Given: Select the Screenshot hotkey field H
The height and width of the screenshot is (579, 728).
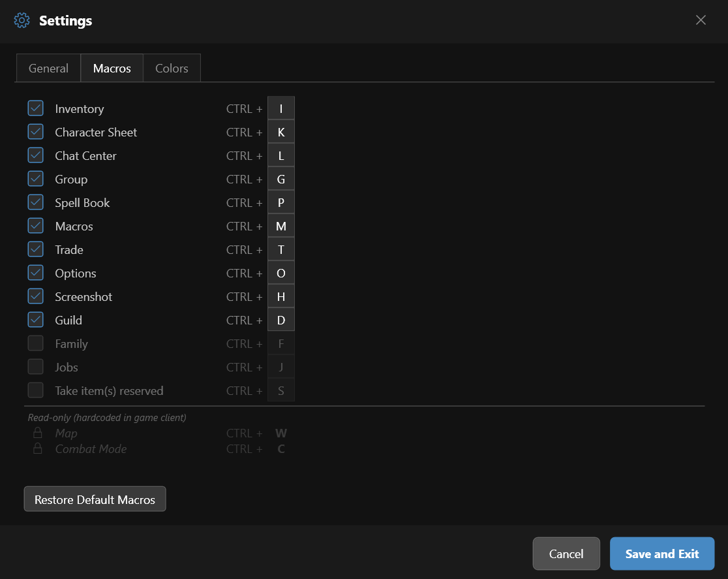Looking at the screenshot, I should tap(281, 296).
